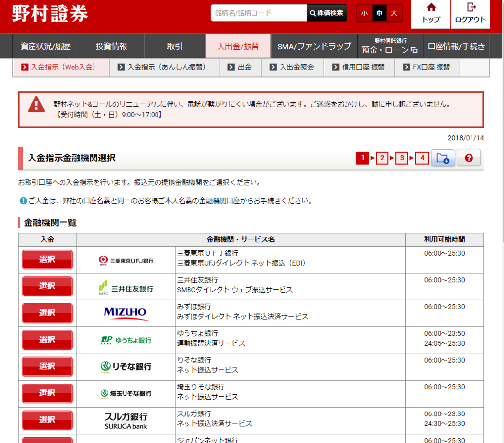Viewport: 504px width, 443px height.
Task: Click the MIZUHO logo
Action: point(126,313)
